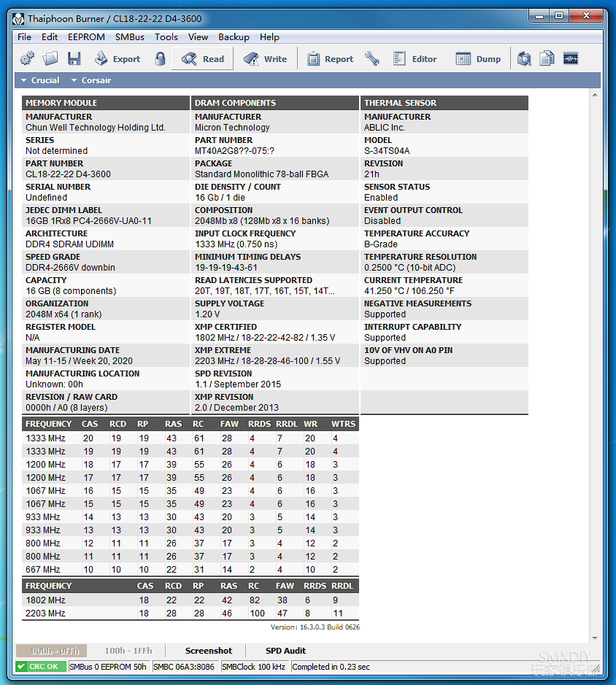This screenshot has width=616, height=685.
Task: Select 'May 11-15 / Week 20, 2020' date value
Action: (79, 361)
